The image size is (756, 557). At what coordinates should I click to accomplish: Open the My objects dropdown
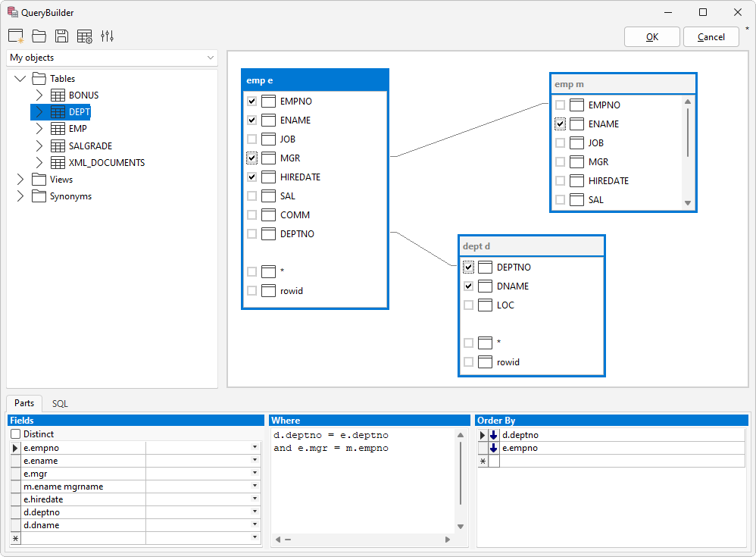click(112, 58)
